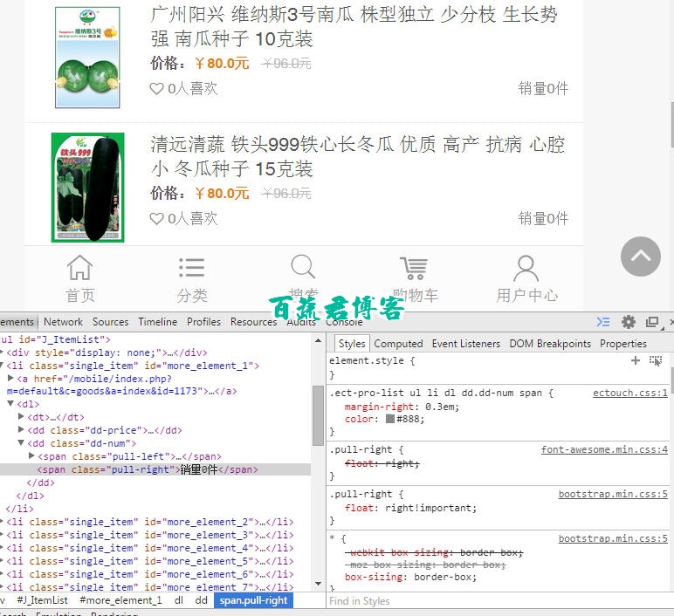Collapse the dd class dd-num node
674x616 pixels.
point(21,442)
